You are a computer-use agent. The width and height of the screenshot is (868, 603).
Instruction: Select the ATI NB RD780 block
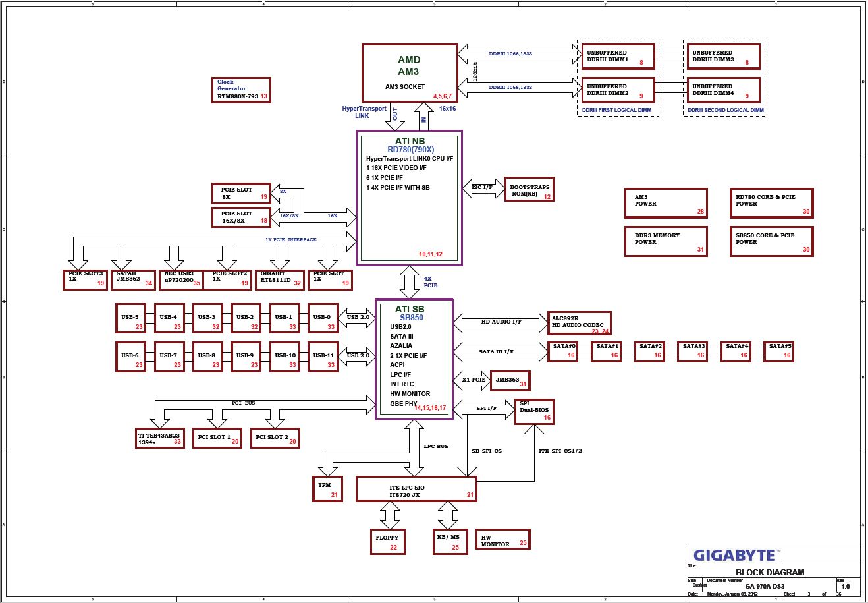point(409,198)
